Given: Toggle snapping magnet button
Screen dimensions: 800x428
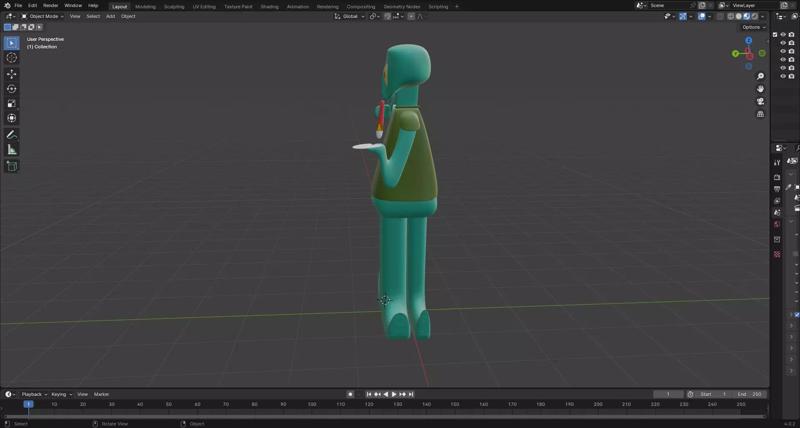Looking at the screenshot, I should (388, 16).
